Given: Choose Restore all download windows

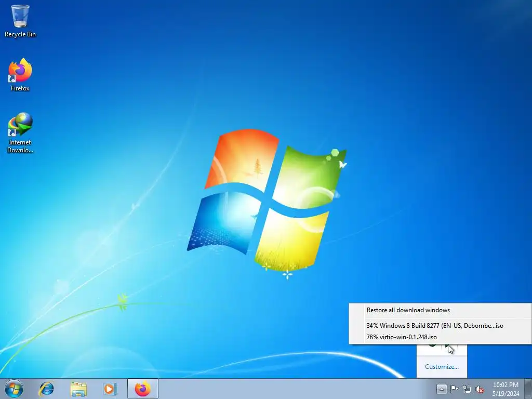Looking at the screenshot, I should click(440, 310).
